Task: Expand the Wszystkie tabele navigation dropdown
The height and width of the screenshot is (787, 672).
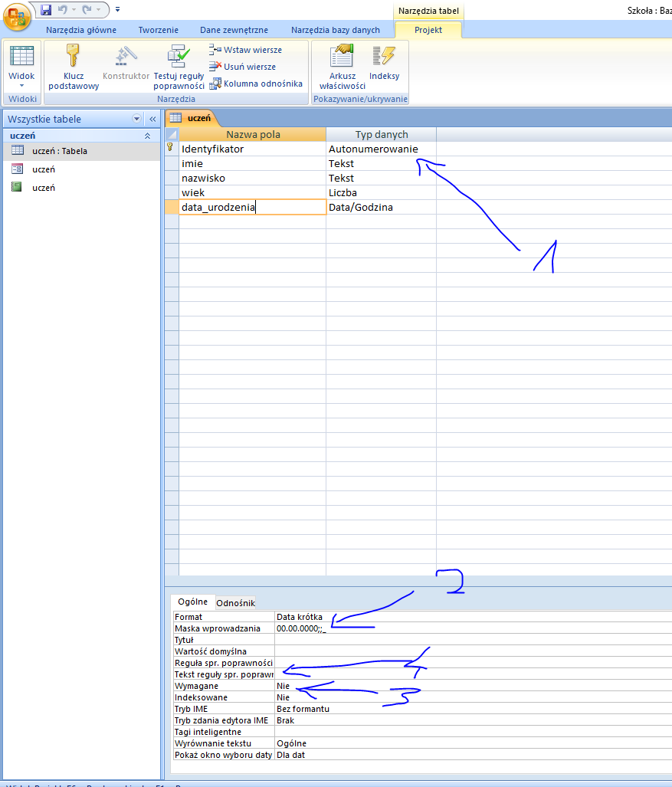Action: (x=137, y=119)
